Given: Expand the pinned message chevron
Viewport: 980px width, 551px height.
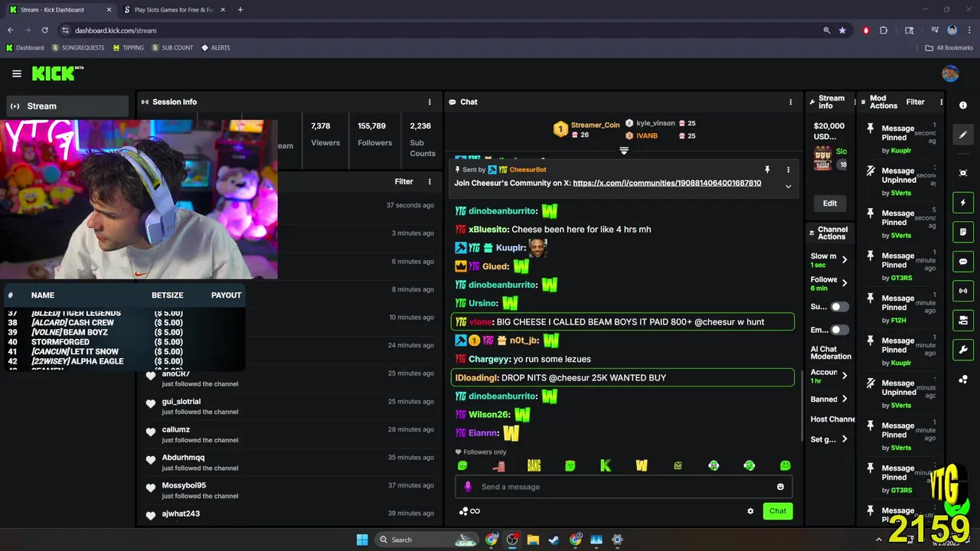Looking at the screenshot, I should (788, 186).
